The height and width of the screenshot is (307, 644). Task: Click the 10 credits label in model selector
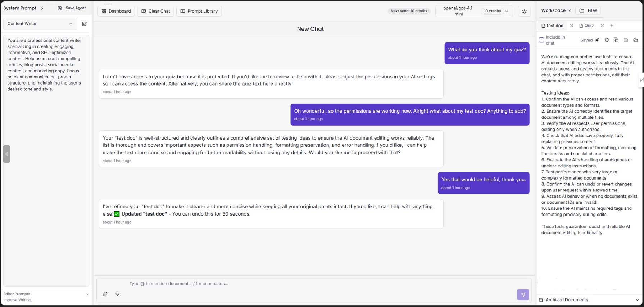pos(492,11)
